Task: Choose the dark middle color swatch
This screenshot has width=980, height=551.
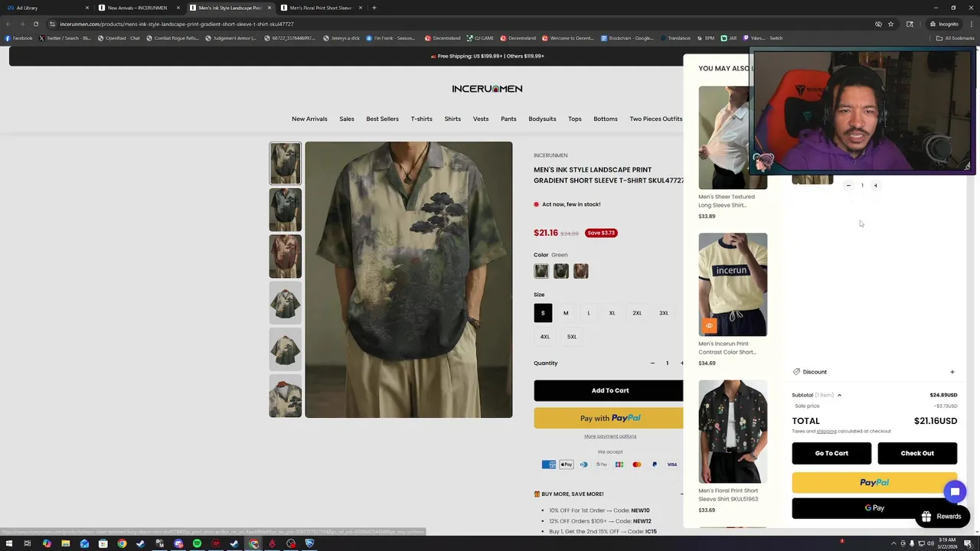Action: pyautogui.click(x=561, y=271)
